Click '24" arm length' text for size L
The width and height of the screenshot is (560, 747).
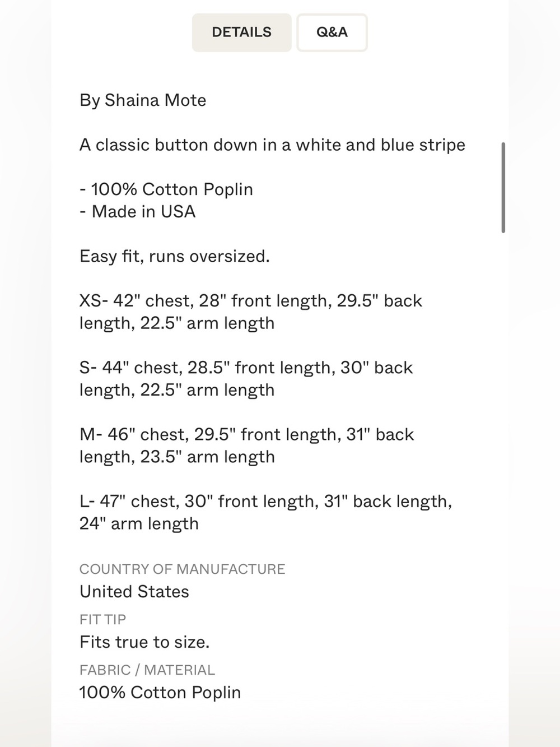pos(139,524)
